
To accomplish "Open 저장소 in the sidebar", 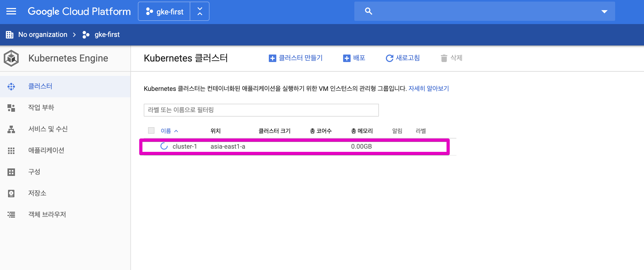I will click(65, 193).
